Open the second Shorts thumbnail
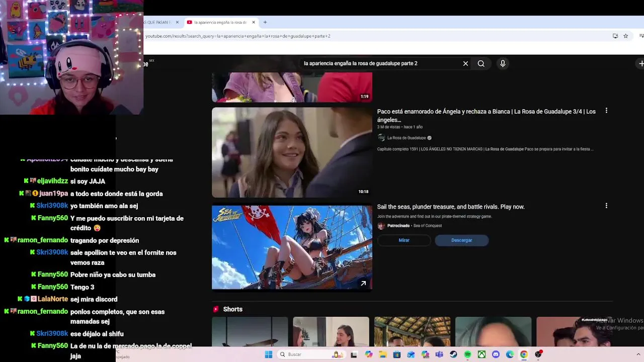The width and height of the screenshot is (644, 362). pyautogui.click(x=331, y=332)
